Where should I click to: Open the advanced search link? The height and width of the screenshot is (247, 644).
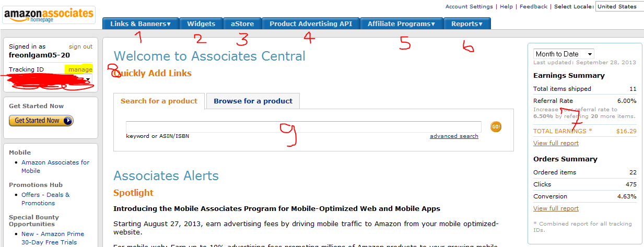coord(454,136)
